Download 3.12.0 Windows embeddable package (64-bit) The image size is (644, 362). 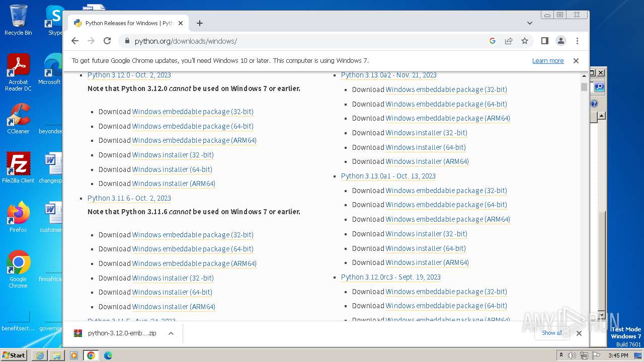pyautogui.click(x=193, y=126)
